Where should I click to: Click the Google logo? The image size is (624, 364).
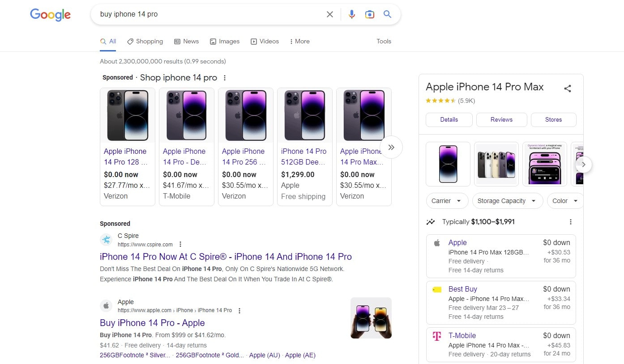(50, 15)
